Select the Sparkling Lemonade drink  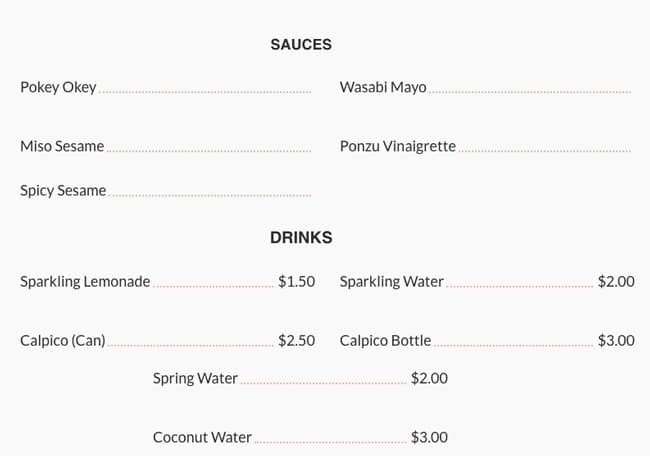(85, 281)
